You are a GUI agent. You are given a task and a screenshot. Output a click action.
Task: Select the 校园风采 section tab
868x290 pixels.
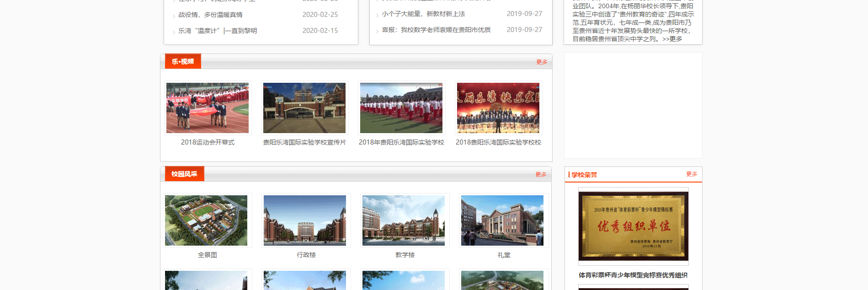point(184,174)
